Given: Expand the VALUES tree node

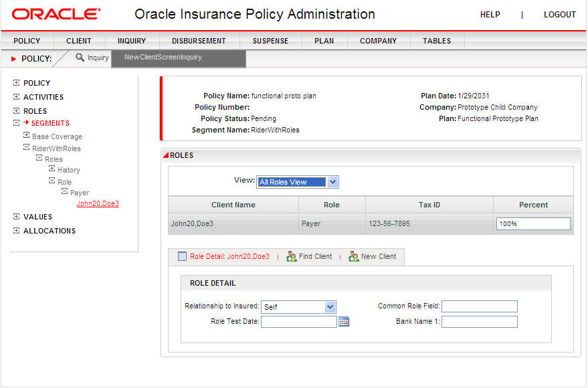Looking at the screenshot, I should pyautogui.click(x=16, y=216).
